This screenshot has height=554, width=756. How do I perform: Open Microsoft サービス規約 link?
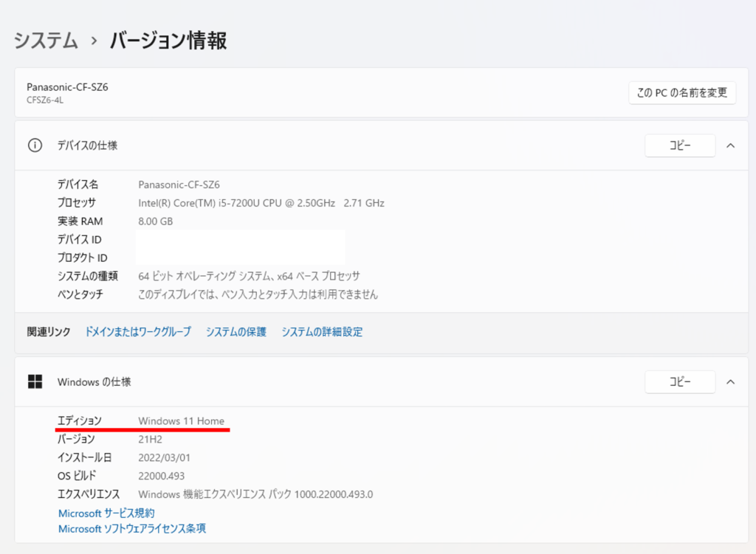click(x=106, y=513)
